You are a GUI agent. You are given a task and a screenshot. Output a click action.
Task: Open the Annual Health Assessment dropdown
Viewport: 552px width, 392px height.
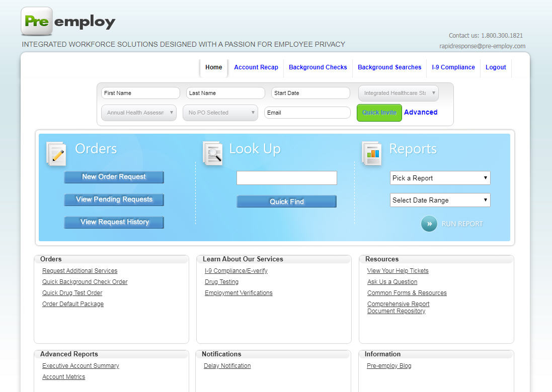click(138, 113)
